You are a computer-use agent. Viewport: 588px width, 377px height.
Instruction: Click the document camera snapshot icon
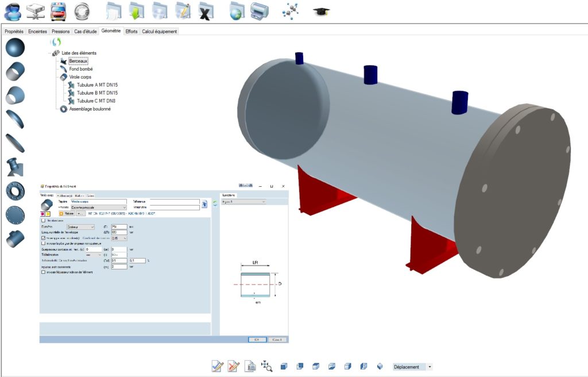coord(250,366)
